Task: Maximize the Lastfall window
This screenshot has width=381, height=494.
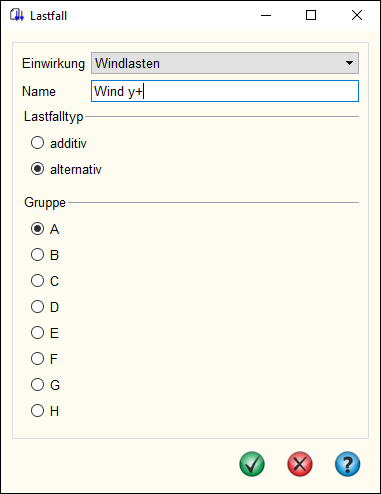Action: pos(311,15)
